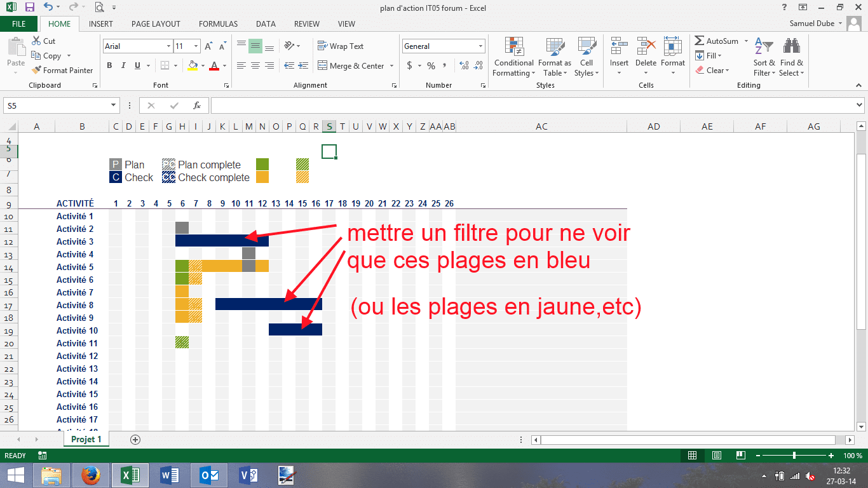868x488 pixels.
Task: Enable Center horizontal alignment
Action: pos(255,65)
